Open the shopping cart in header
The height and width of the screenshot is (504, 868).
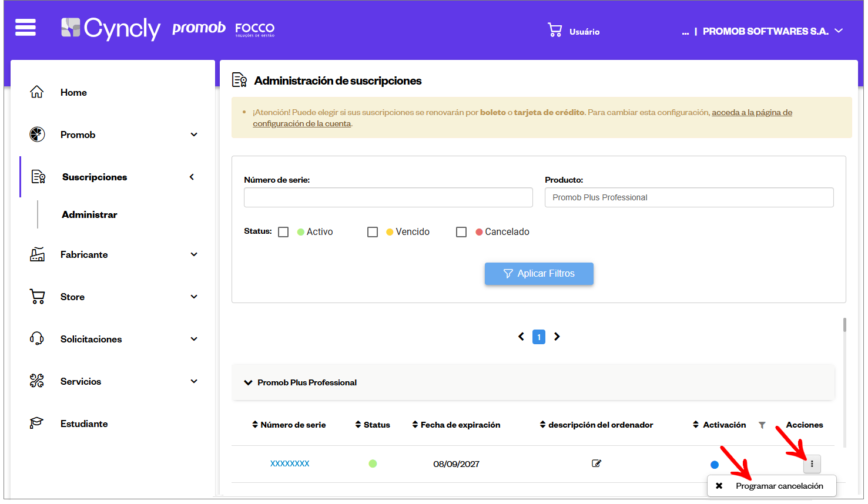tap(555, 30)
